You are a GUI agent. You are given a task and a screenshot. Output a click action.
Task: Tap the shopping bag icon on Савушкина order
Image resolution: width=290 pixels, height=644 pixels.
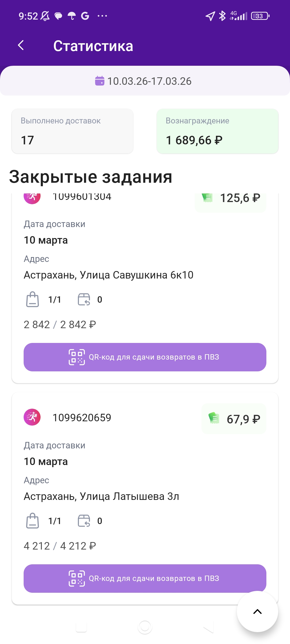[x=32, y=299]
